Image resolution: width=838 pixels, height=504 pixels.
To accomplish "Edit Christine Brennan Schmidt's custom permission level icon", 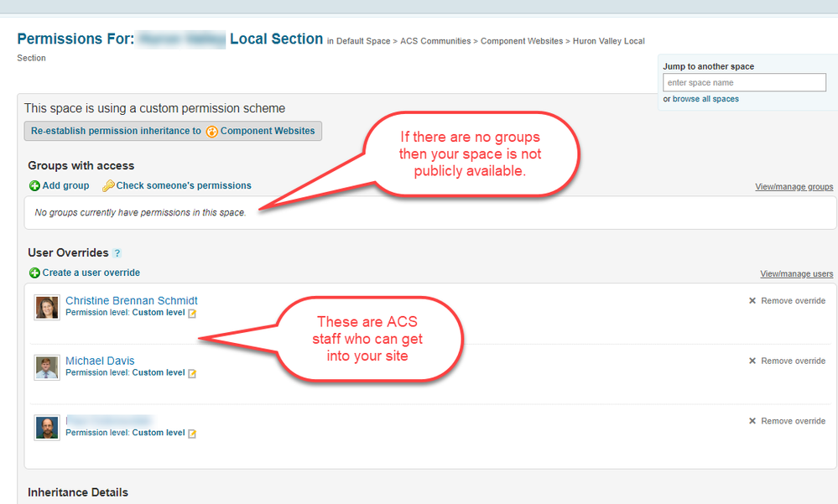I will tap(192, 314).
